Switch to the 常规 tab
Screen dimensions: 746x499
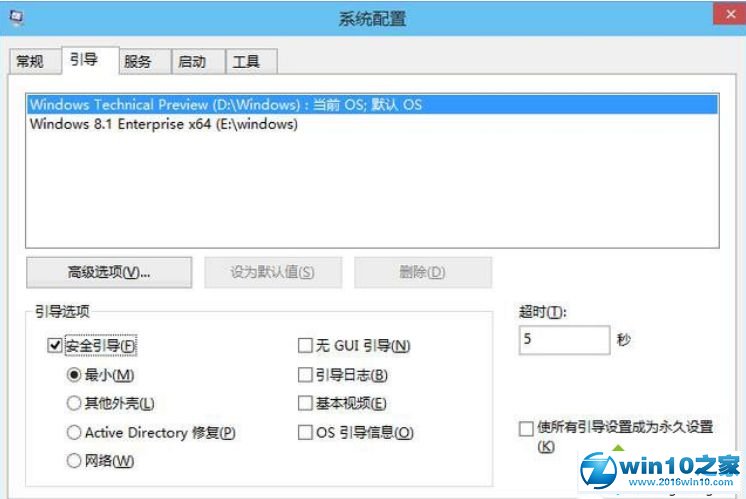30,62
